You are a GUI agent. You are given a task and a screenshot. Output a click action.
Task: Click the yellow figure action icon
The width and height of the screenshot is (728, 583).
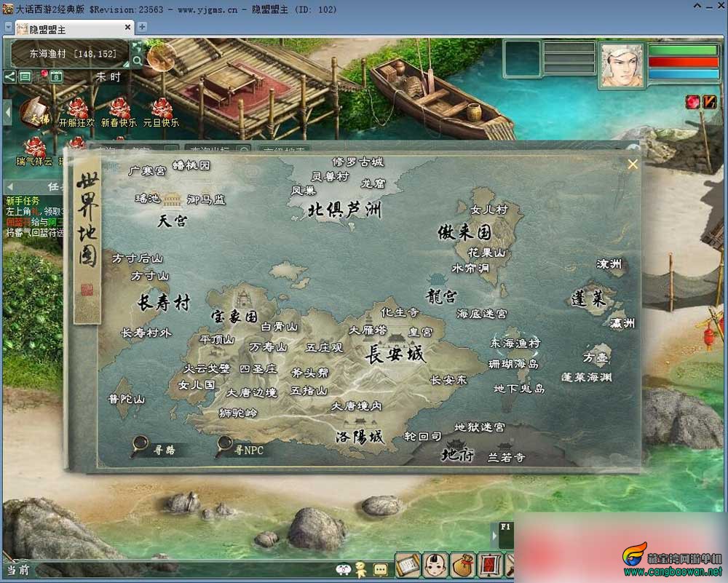[360, 568]
